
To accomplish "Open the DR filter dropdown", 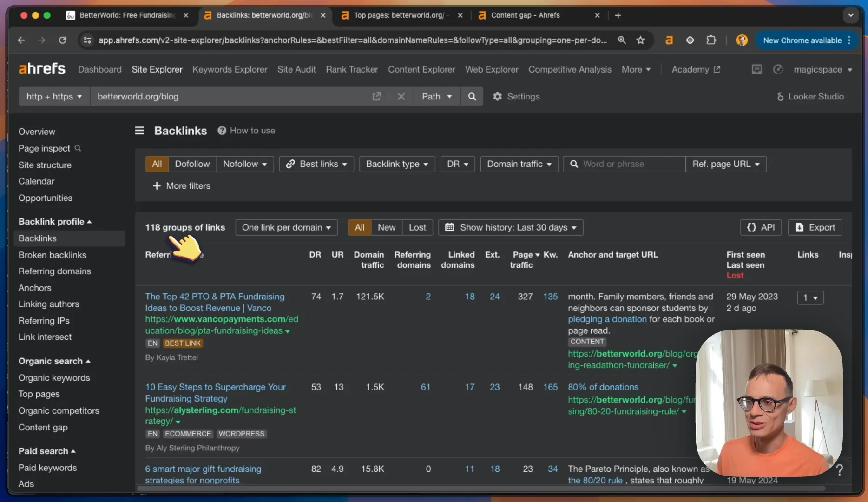I will [457, 164].
